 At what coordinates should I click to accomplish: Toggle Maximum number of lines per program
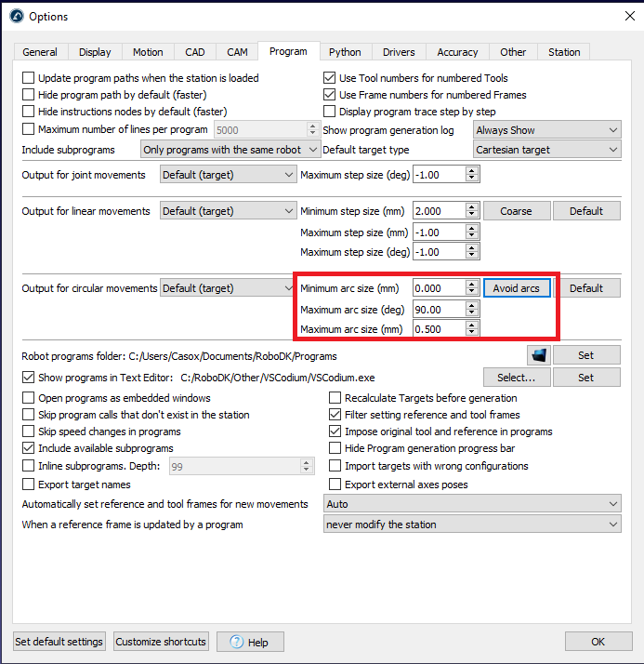(29, 129)
